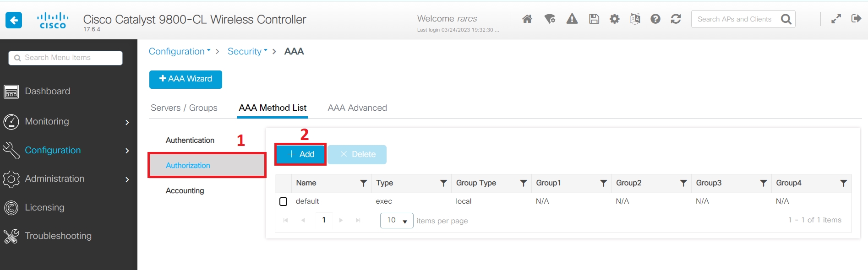The width and height of the screenshot is (868, 270).
Task: Switch to the AAA Advanced tab
Action: 357,108
